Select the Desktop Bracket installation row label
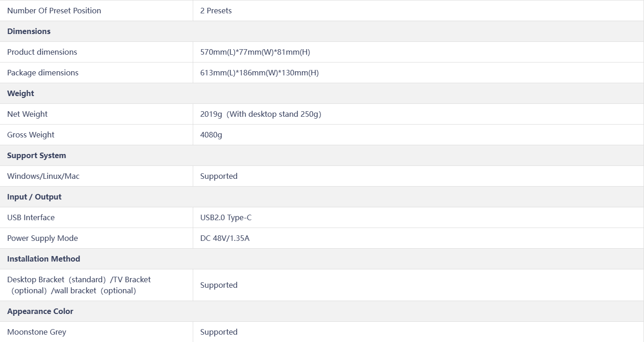Viewport: 644px width, 342px height. click(x=79, y=285)
